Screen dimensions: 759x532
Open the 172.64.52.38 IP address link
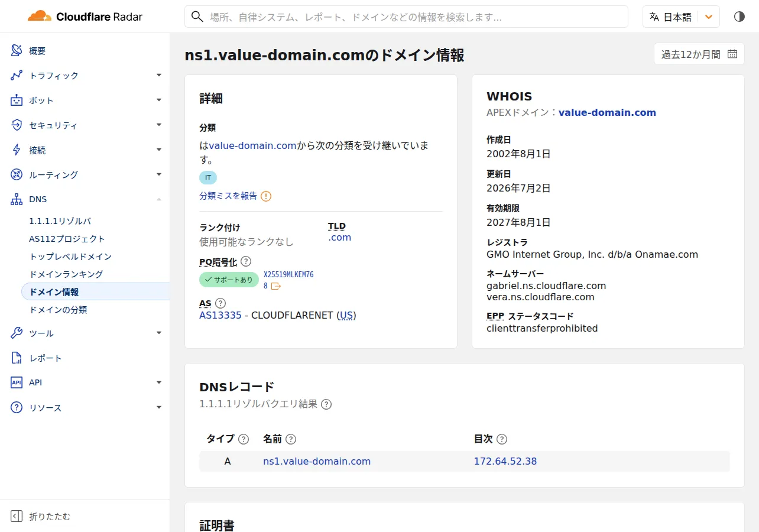click(505, 462)
